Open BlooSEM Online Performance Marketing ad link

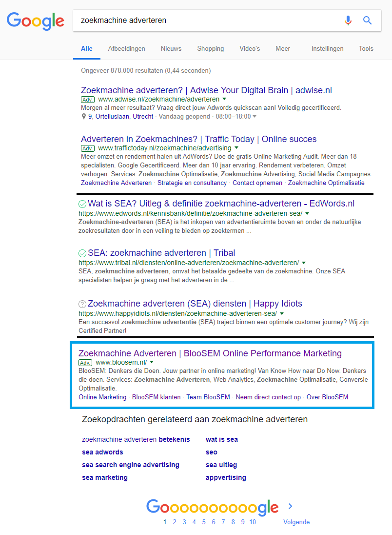point(210,353)
